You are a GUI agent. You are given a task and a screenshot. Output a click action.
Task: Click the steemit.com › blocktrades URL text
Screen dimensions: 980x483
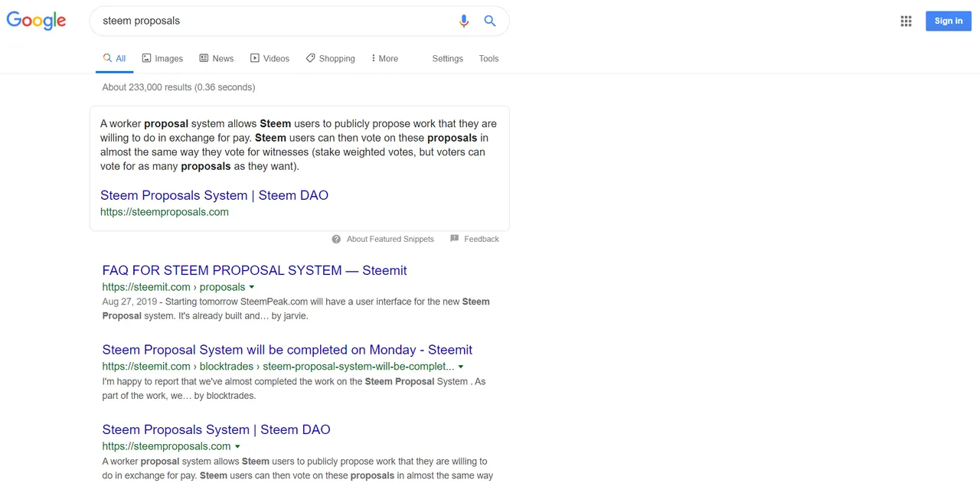click(278, 367)
